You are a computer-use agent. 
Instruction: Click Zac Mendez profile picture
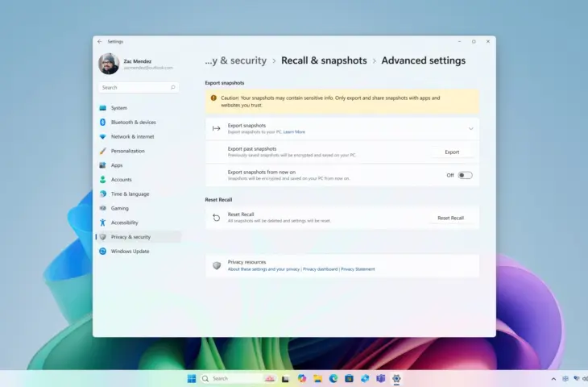pos(109,64)
